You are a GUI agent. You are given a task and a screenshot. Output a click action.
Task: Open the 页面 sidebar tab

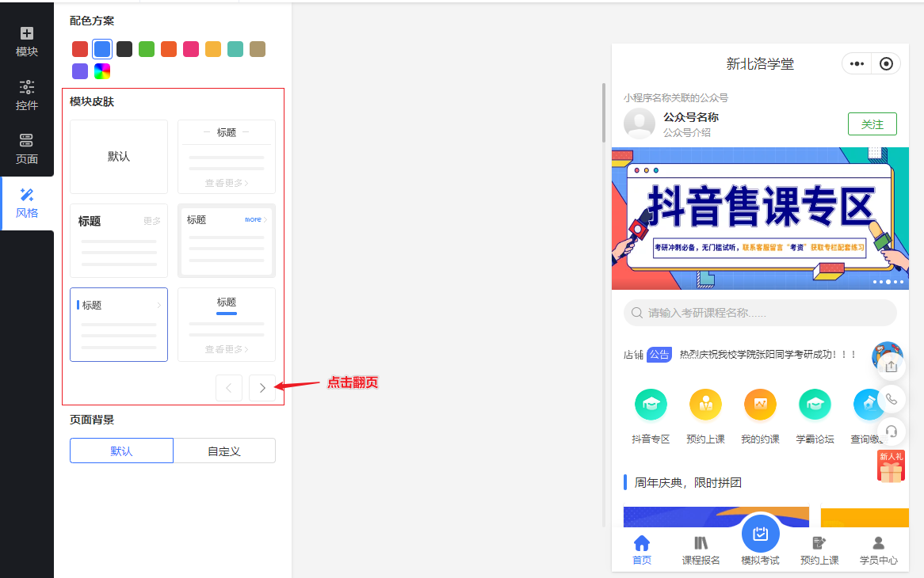point(26,149)
